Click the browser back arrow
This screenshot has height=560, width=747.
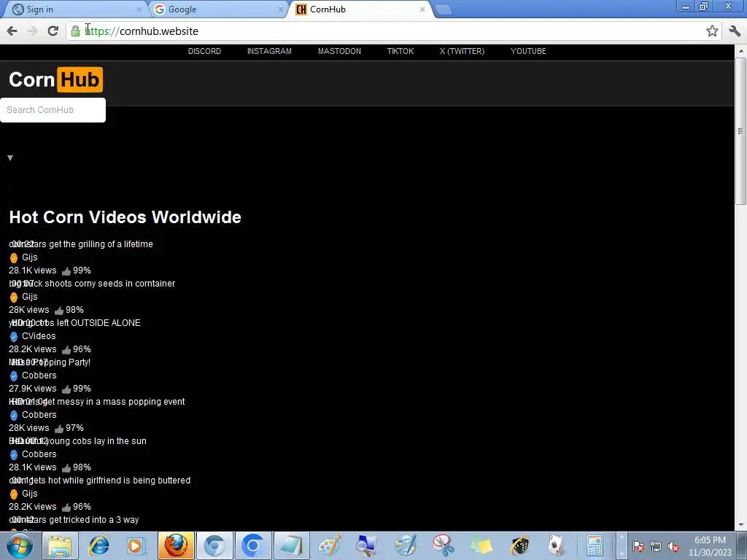[x=12, y=31]
